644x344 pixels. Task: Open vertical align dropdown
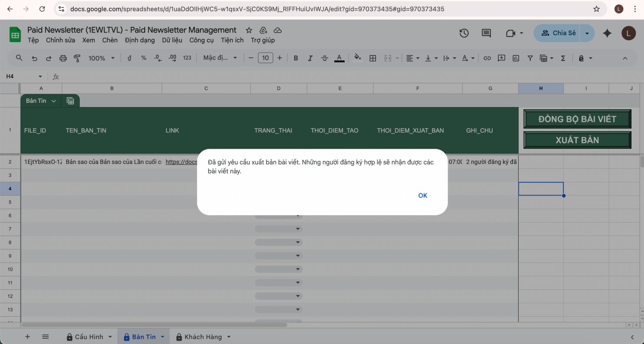pos(431,58)
